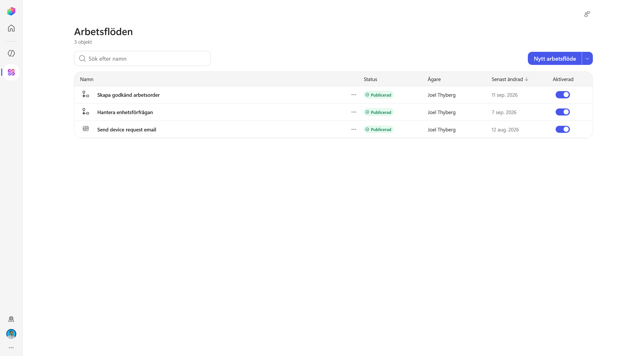Open the Hantera enhetsförfrågan workflow
This screenshot has width=644, height=356.
[125, 112]
